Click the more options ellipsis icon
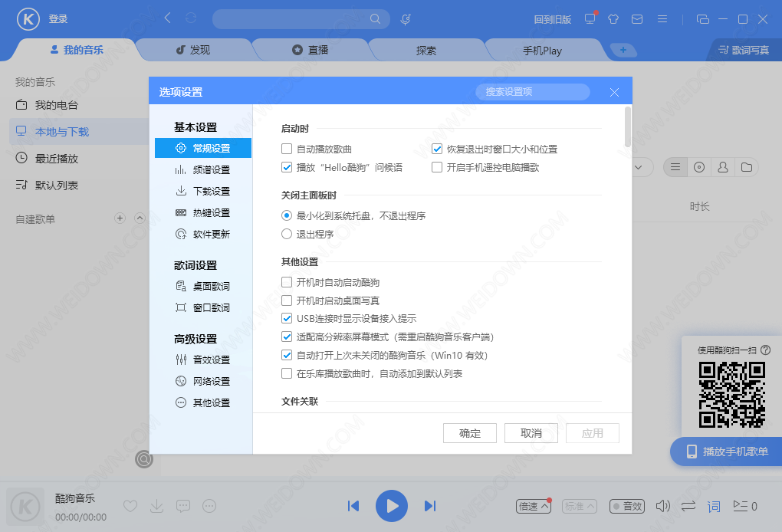The width and height of the screenshot is (782, 532). coord(209,506)
